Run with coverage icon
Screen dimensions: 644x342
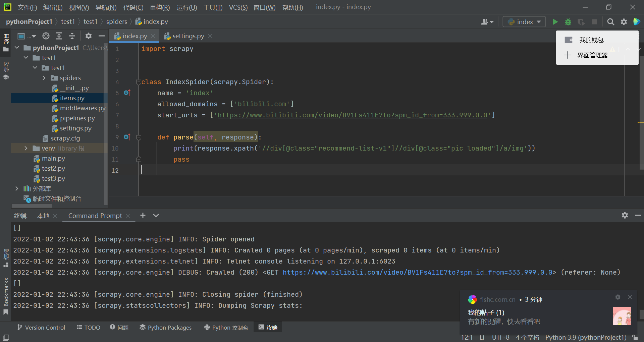581,22
